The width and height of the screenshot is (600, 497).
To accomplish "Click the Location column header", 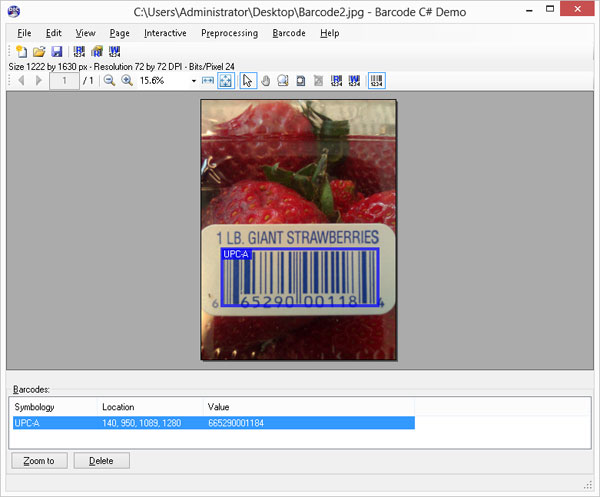I will coord(150,407).
